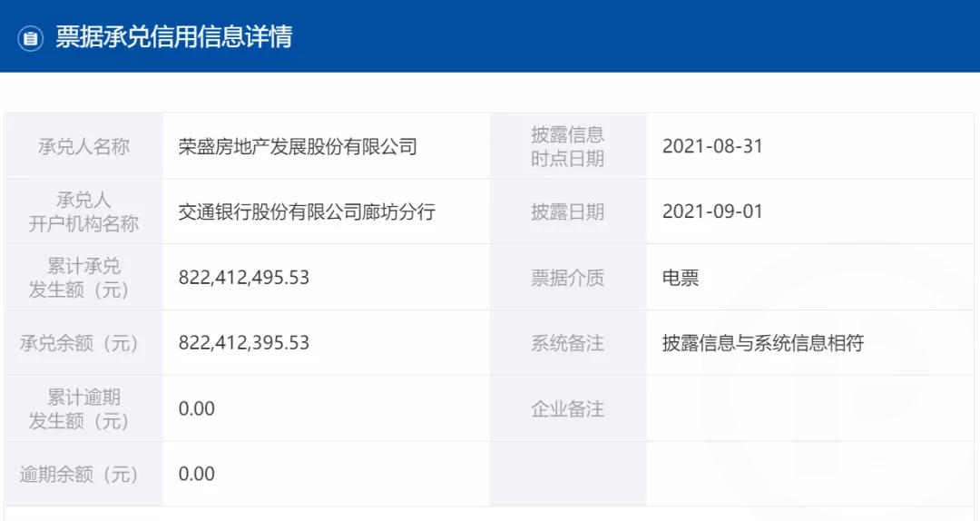Click the empty 企业备注 value cell
980x521 pixels.
(x=810, y=408)
